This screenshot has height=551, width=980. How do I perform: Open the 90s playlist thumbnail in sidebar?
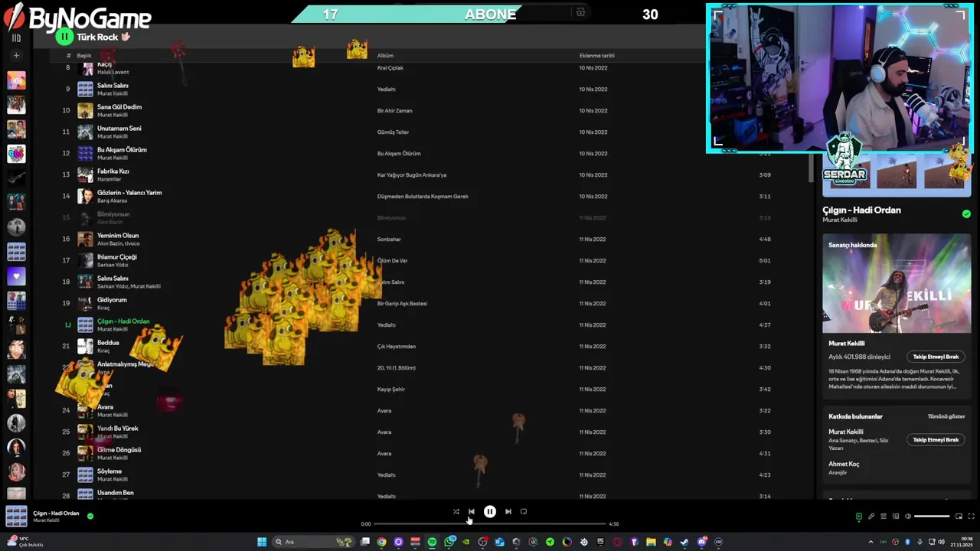(x=16, y=80)
